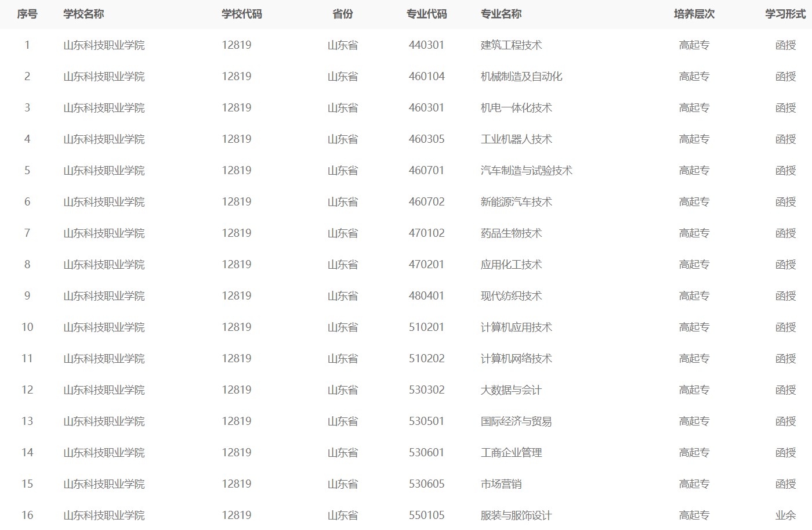812x530 pixels.
Task: Click the 学习形式 column header
Action: click(x=785, y=14)
